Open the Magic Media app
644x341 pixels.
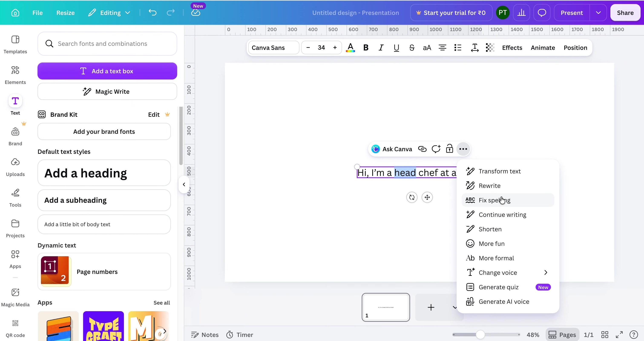(15, 298)
